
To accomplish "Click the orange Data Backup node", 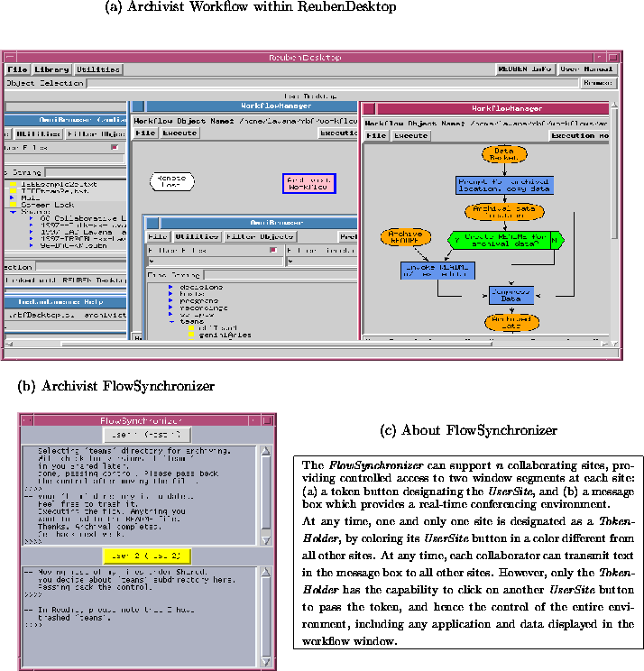I will pyautogui.click(x=503, y=154).
